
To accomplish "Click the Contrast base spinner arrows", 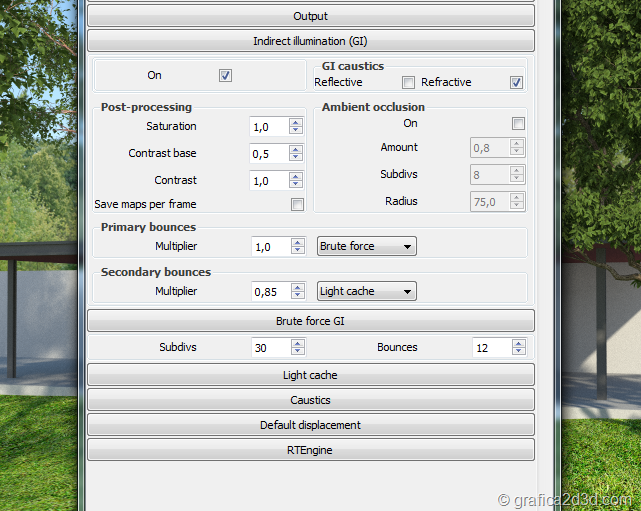I will [296, 154].
